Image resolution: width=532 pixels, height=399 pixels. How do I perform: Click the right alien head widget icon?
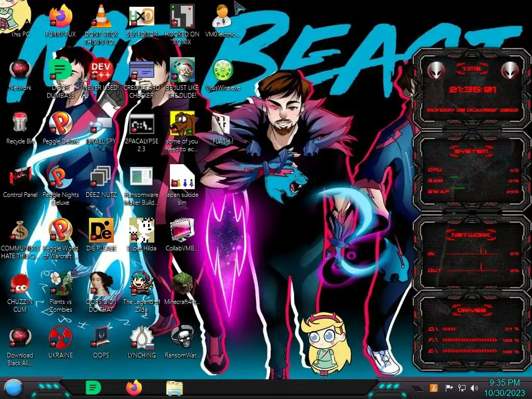[510, 70]
